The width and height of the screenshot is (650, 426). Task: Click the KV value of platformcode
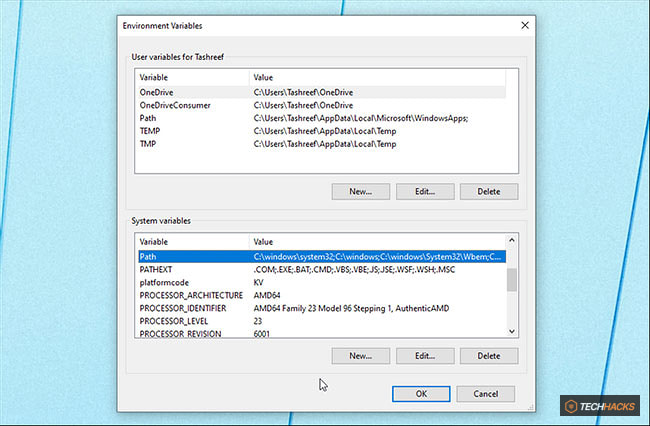(258, 282)
